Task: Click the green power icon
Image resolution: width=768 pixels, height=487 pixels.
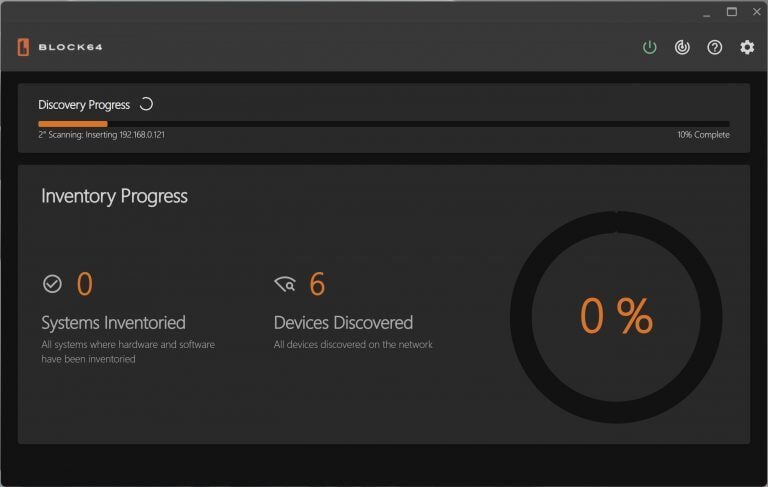Action: click(x=650, y=47)
